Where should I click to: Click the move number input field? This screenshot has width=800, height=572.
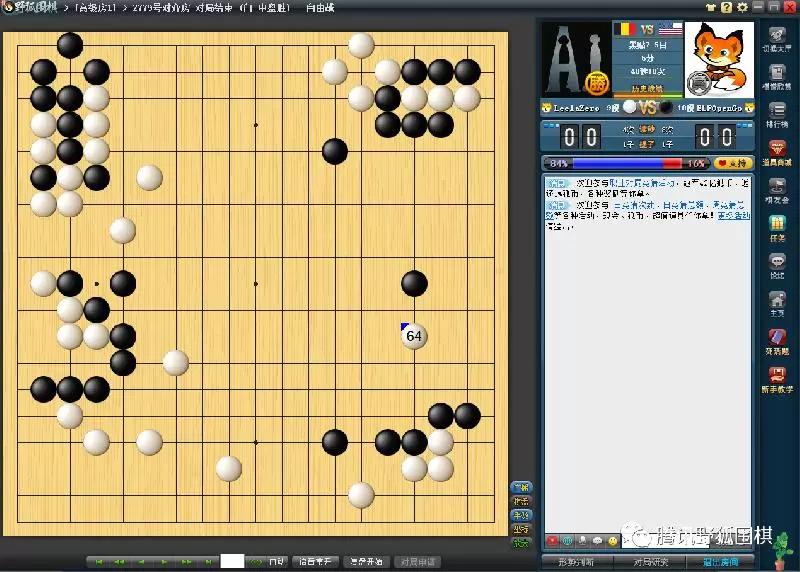pyautogui.click(x=232, y=561)
